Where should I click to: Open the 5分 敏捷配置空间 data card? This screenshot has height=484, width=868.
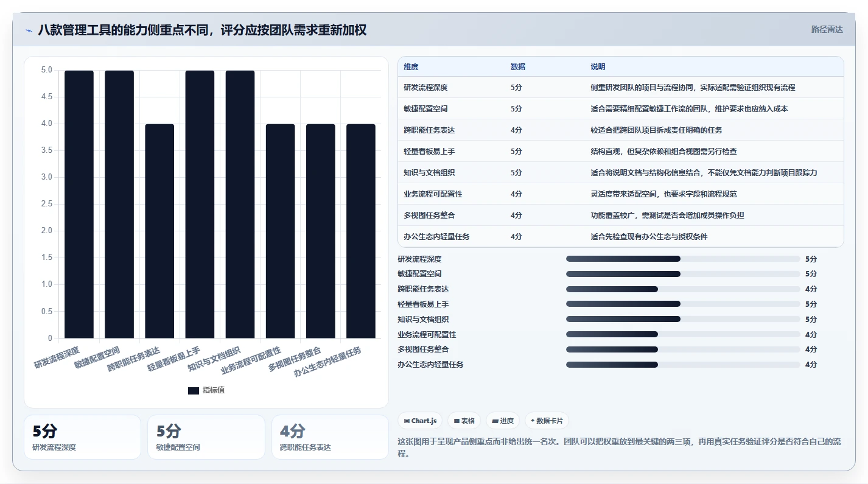[206, 437]
